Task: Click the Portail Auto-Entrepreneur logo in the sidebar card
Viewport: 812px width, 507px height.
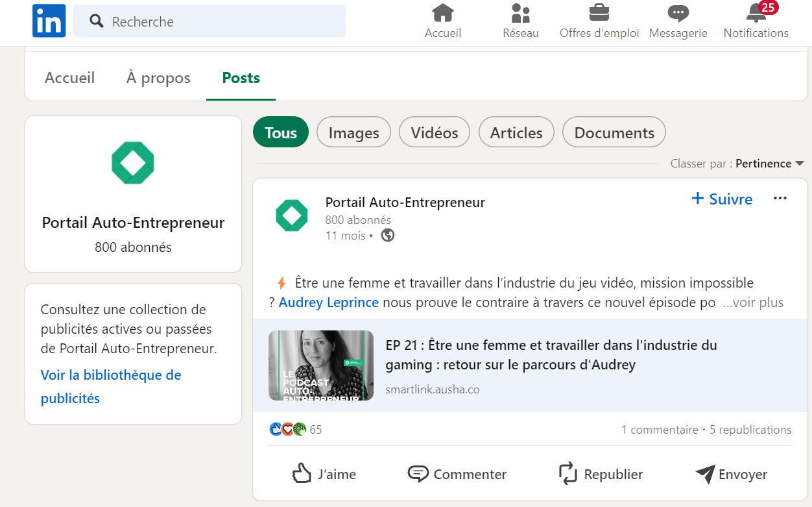Action: click(x=133, y=163)
